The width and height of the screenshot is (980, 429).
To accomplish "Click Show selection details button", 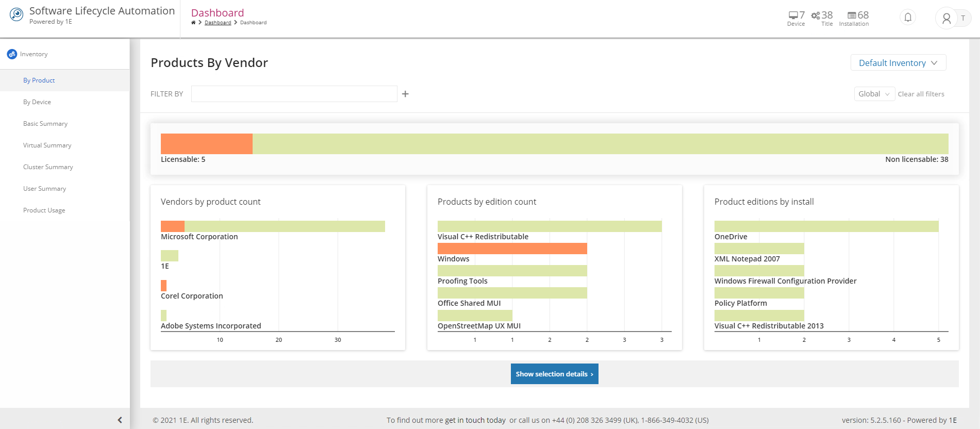I will tap(554, 374).
